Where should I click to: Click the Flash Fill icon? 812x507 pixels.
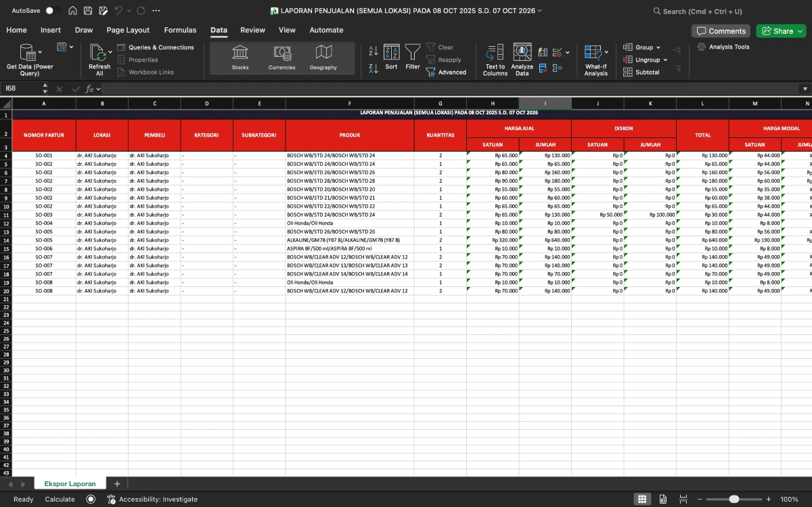tap(543, 52)
